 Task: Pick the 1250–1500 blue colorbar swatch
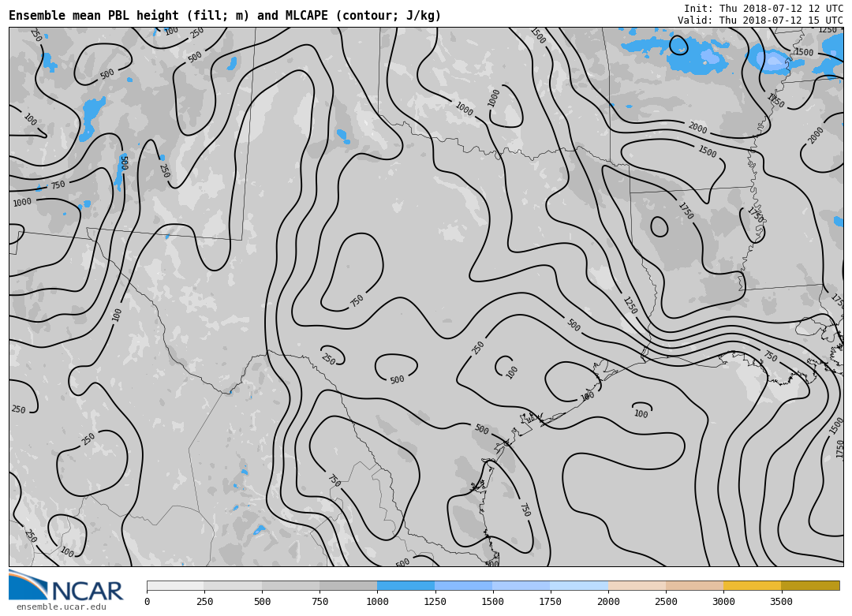pyautogui.click(x=464, y=585)
